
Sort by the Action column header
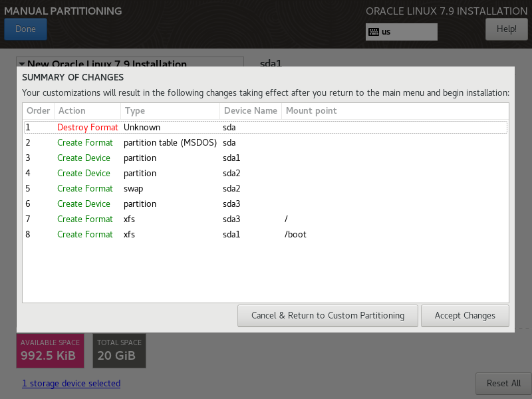[87, 110]
